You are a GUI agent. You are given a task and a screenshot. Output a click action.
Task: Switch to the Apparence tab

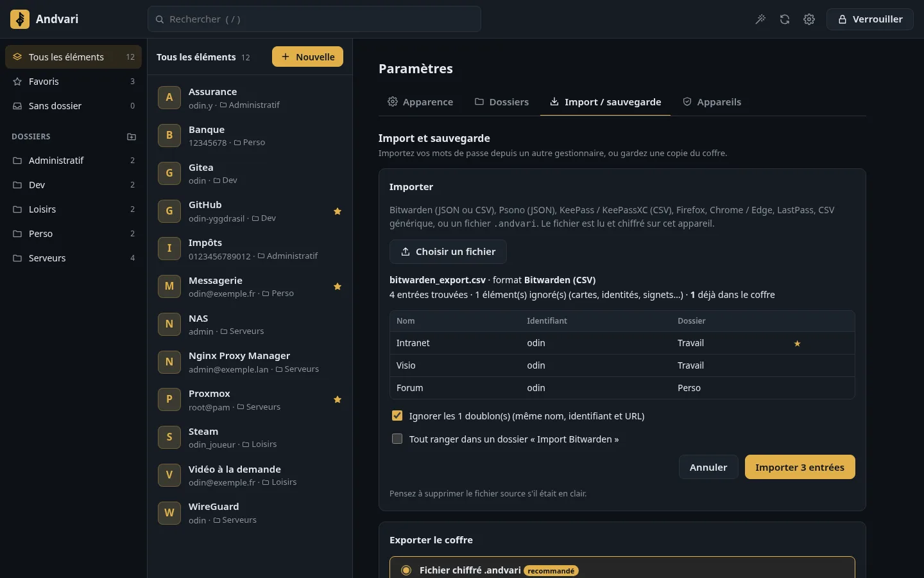420,102
